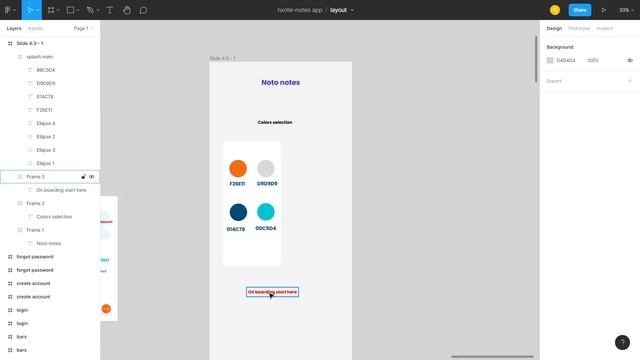Click the orange round button on partial frame
Image resolution: width=640 pixels, height=360 pixels.
click(x=106, y=309)
